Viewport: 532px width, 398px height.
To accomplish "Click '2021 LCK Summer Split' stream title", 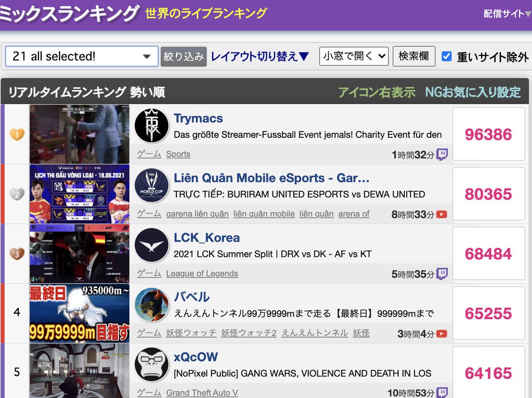I will pos(273,254).
